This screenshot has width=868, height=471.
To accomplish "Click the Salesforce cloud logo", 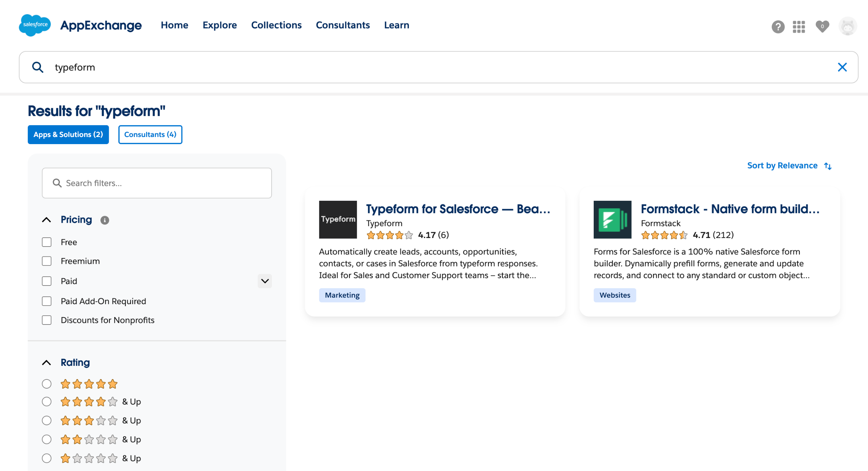I will [x=35, y=25].
